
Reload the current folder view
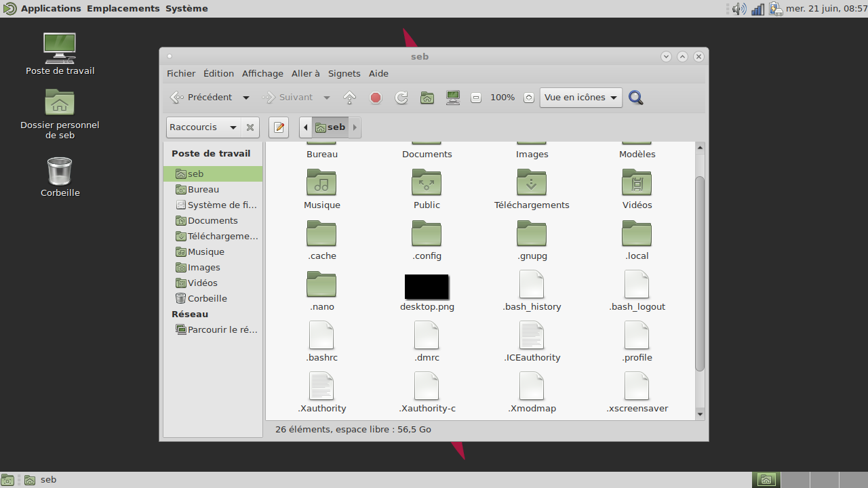pyautogui.click(x=401, y=98)
